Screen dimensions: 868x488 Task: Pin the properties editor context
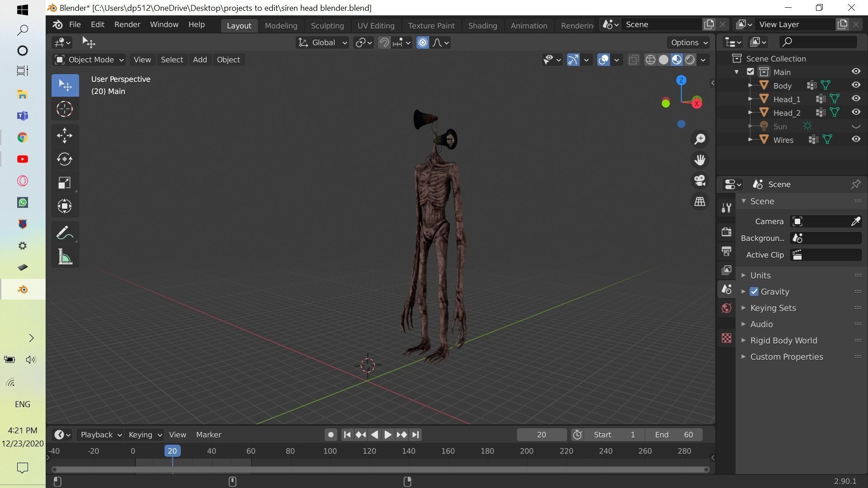tap(855, 184)
